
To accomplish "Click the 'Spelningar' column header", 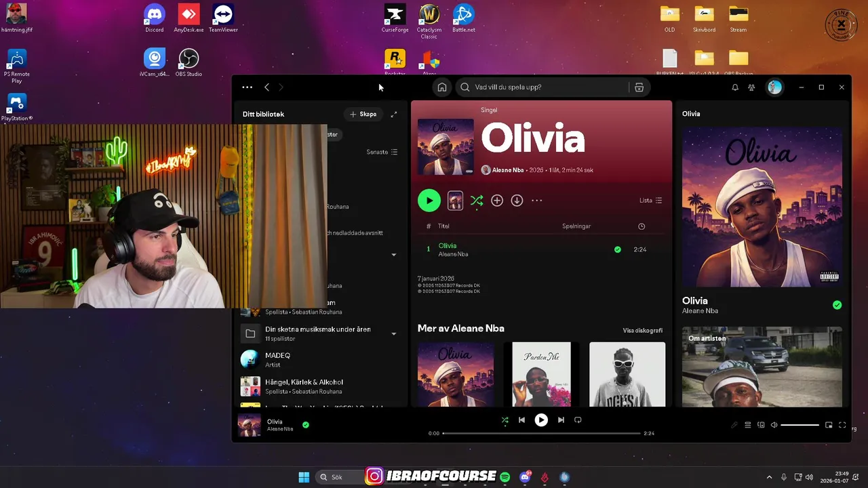I will click(576, 226).
